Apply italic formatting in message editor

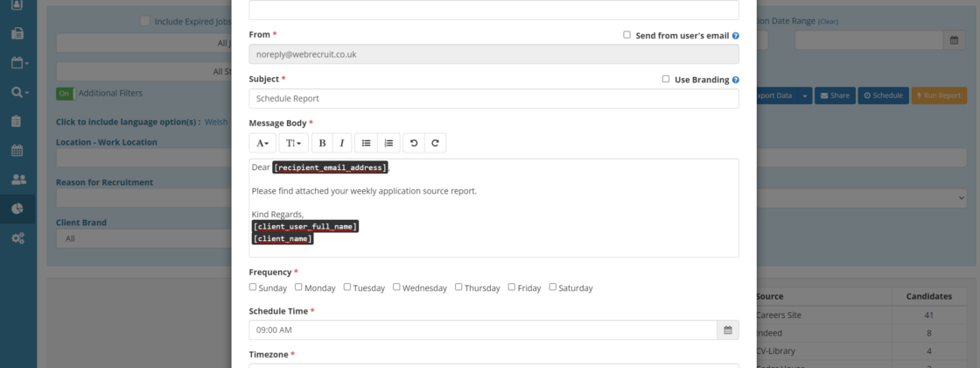(x=342, y=143)
